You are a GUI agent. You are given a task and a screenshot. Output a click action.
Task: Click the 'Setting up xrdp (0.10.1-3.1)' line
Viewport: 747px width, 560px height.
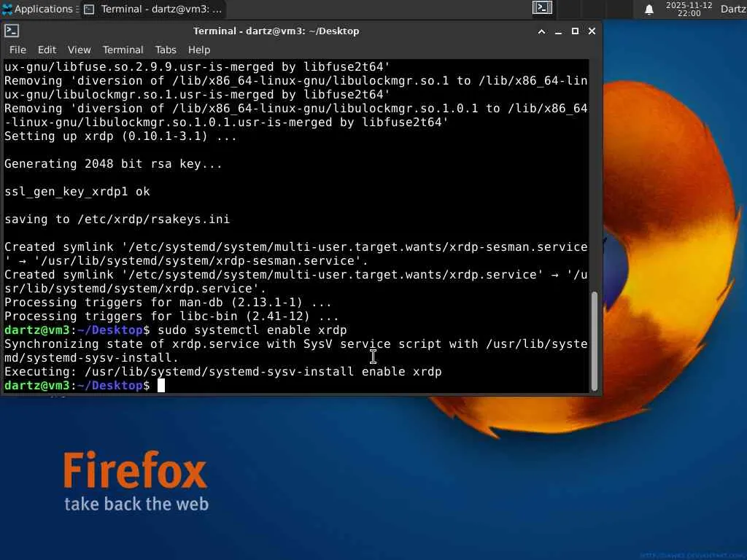point(120,136)
